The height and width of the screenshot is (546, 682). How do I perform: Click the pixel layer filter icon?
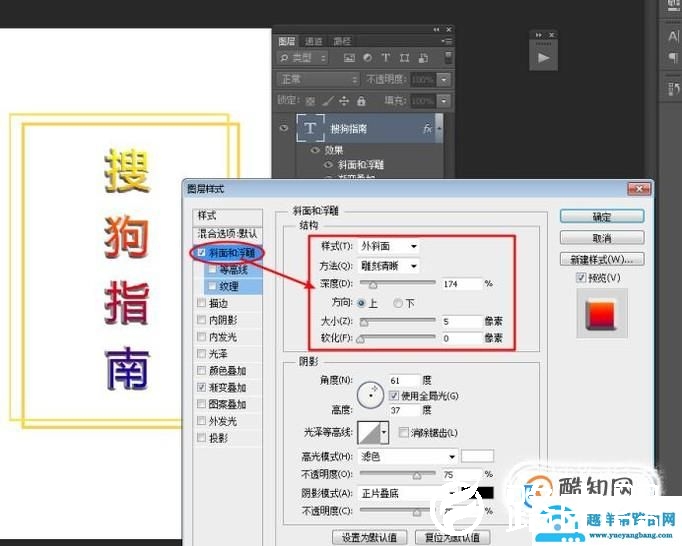[x=349, y=58]
